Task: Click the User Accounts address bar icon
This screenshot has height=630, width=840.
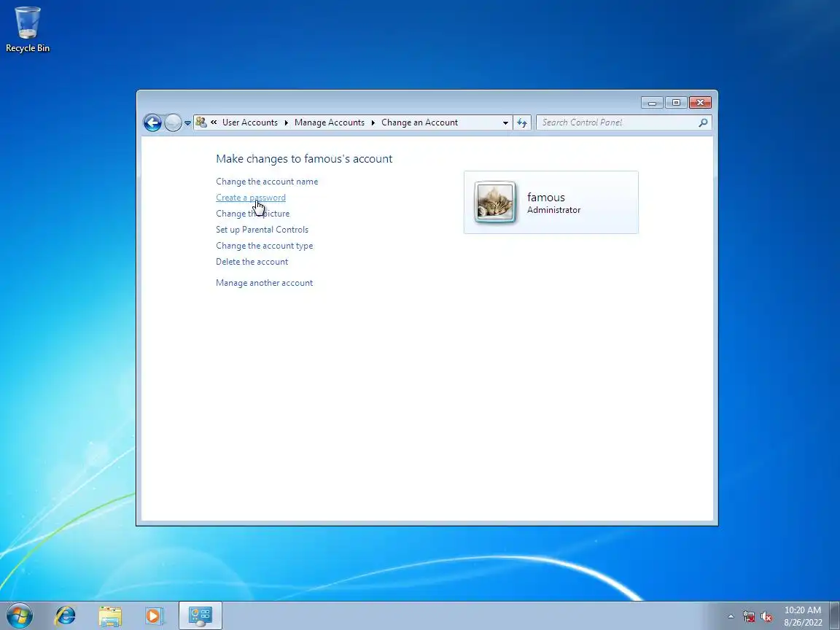Action: click(x=201, y=122)
